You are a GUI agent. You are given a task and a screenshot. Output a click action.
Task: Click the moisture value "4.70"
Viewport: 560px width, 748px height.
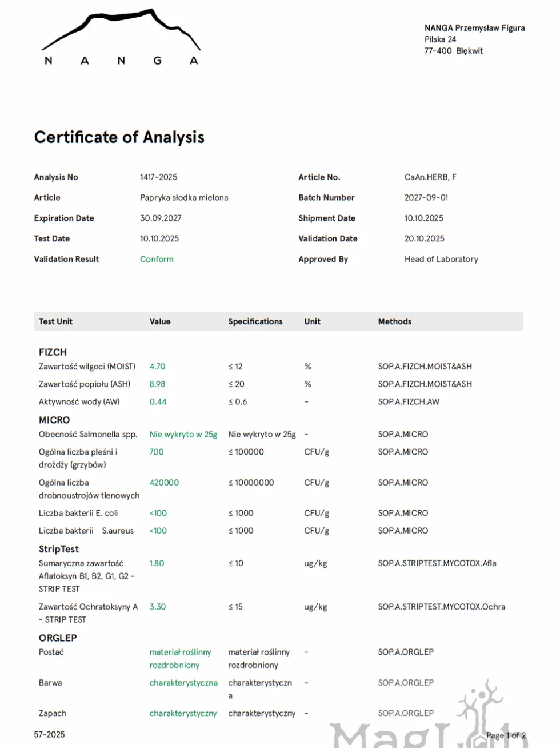click(x=158, y=367)
